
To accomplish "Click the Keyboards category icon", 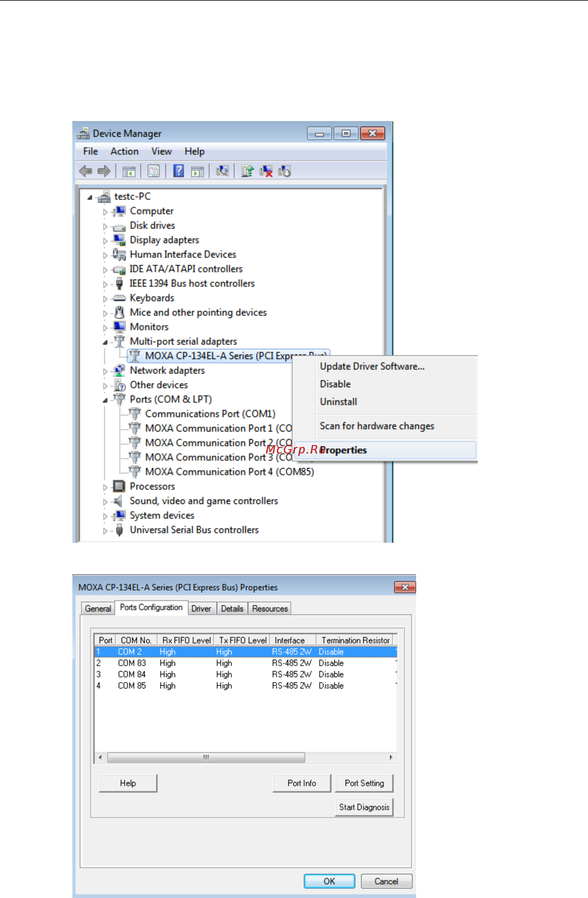I will (119, 298).
